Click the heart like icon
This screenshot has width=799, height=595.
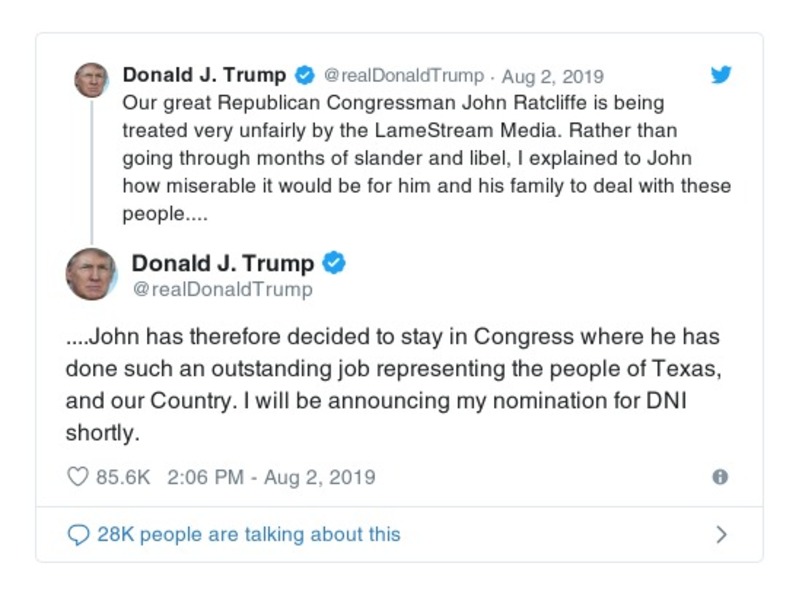(x=77, y=477)
